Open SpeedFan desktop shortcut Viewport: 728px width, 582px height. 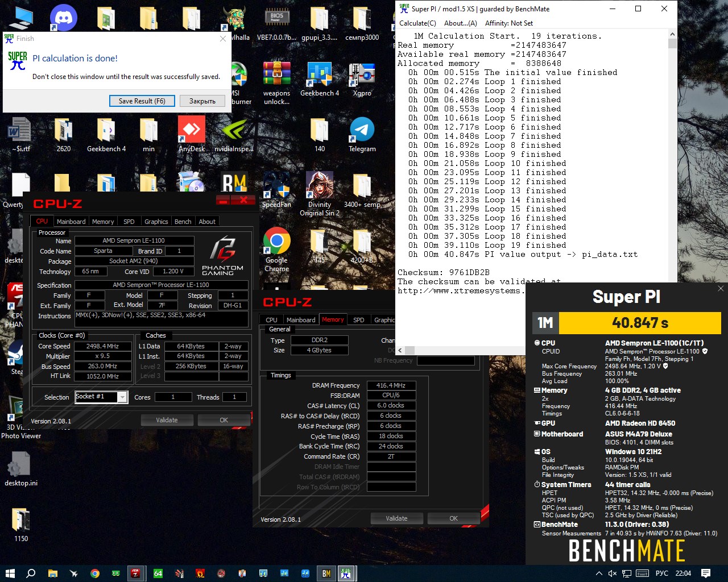point(276,190)
